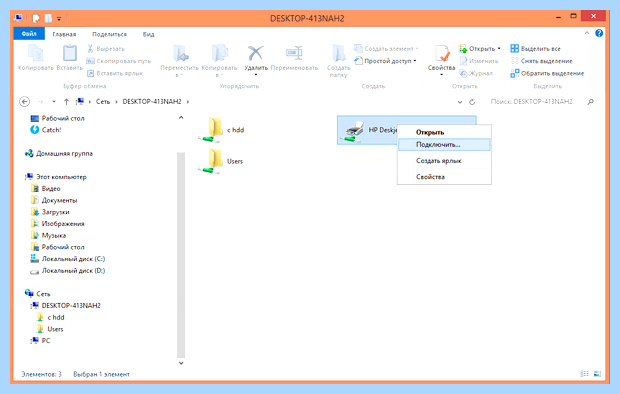
Task: Choose Открыть in the context menu
Action: [444, 133]
